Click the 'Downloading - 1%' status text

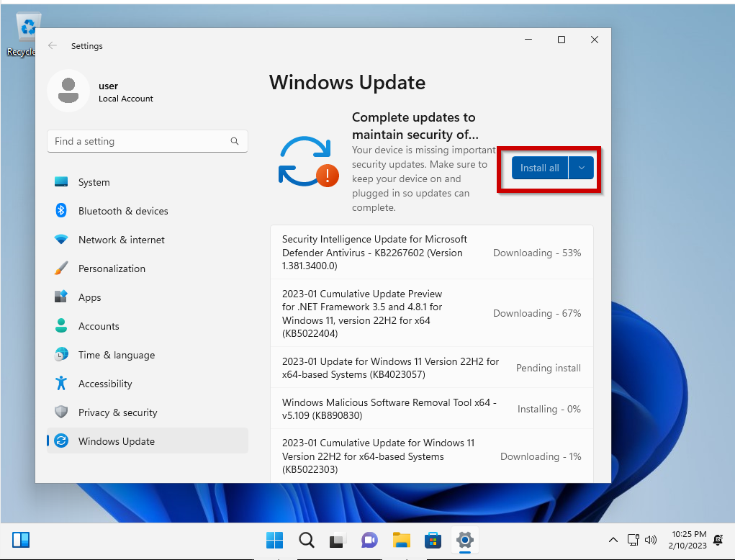541,456
